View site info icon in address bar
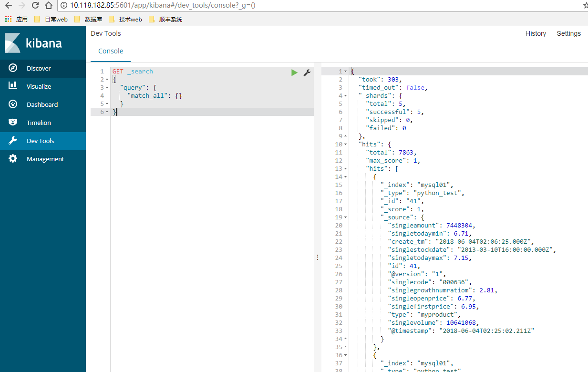 (64, 6)
